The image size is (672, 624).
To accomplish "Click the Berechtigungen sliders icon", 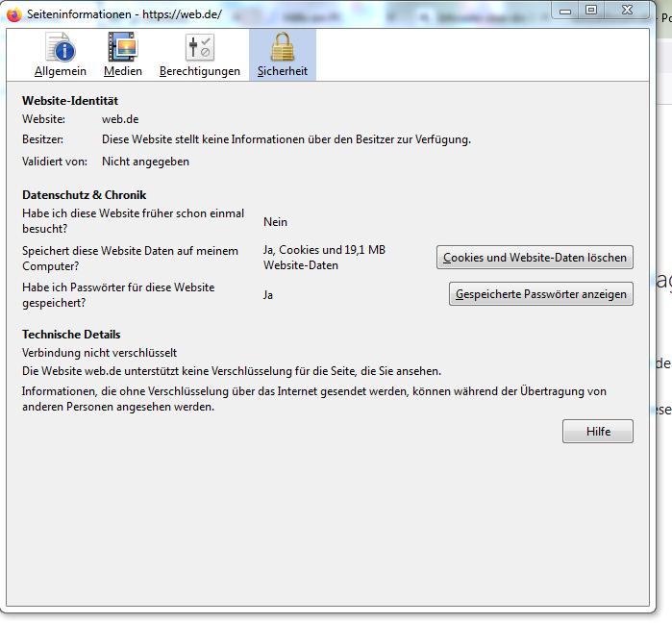I will click(200, 47).
